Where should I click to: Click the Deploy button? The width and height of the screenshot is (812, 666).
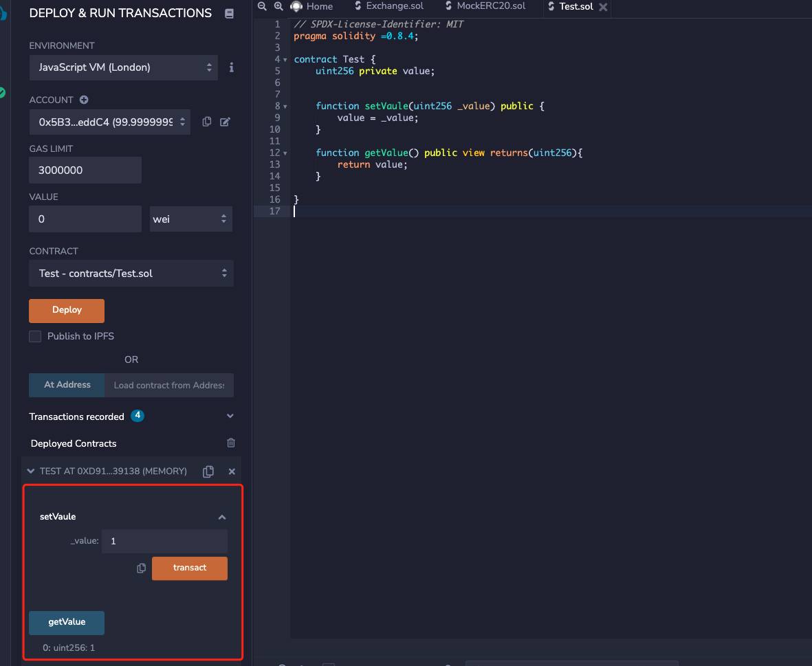pos(67,311)
